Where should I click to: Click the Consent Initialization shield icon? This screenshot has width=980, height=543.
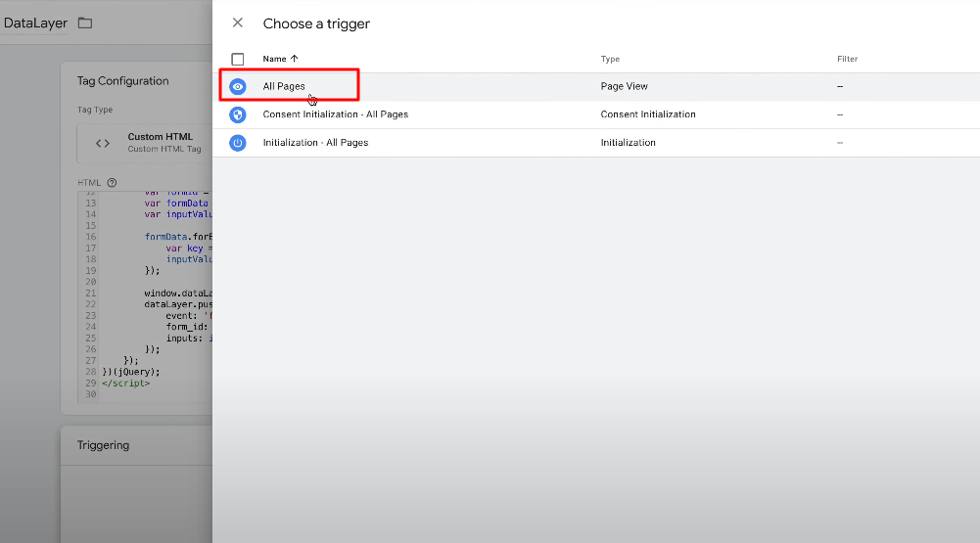click(x=237, y=114)
